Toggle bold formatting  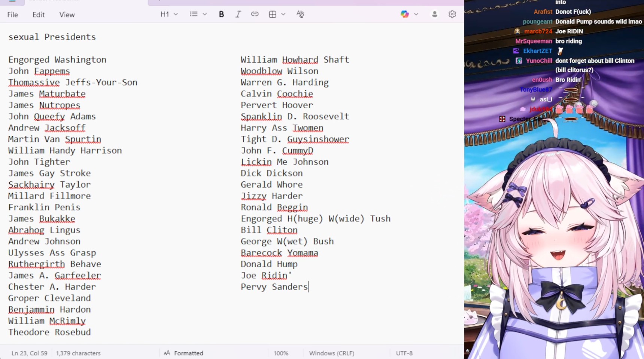point(221,14)
